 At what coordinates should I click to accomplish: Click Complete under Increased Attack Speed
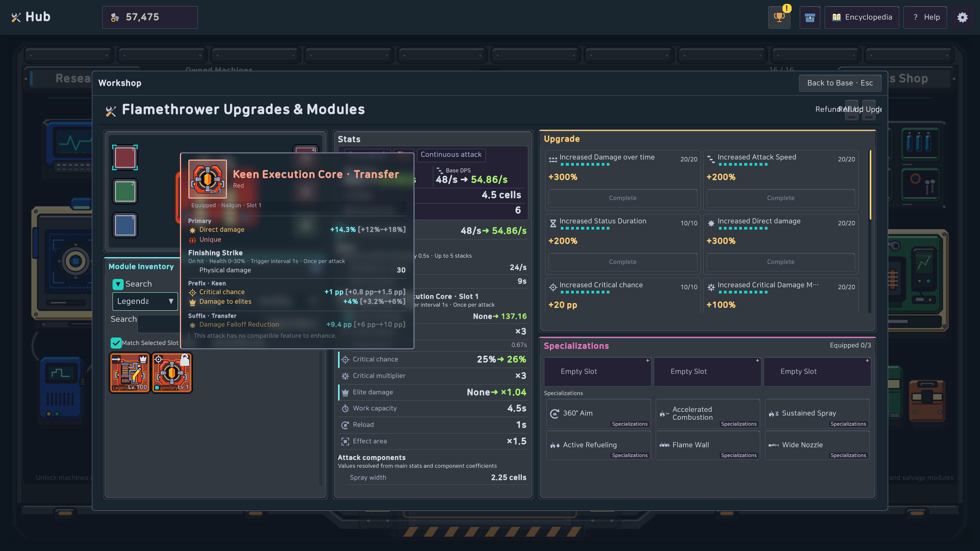[x=781, y=198]
